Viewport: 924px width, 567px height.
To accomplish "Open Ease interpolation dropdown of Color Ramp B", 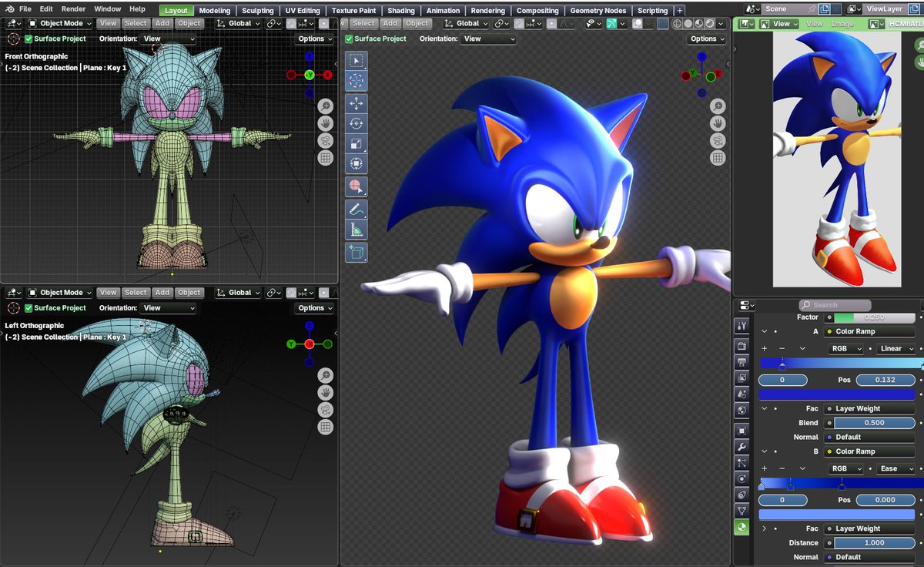I will (x=895, y=468).
